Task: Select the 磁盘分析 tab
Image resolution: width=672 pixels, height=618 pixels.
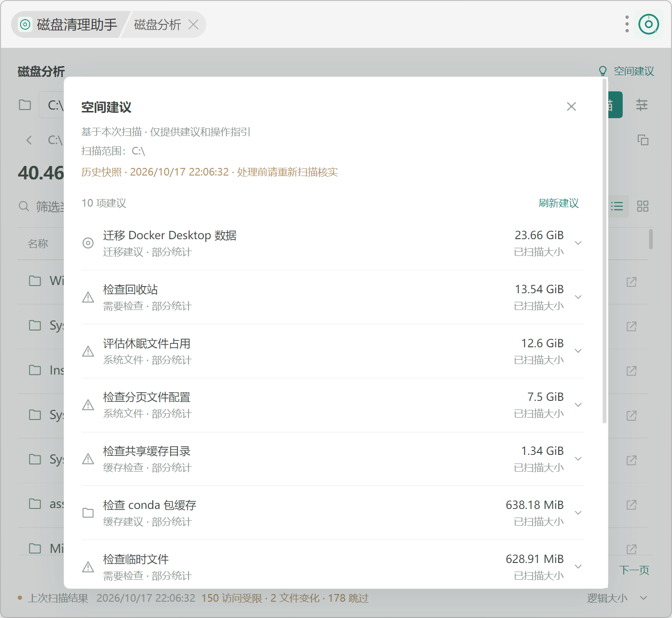Action: tap(157, 24)
